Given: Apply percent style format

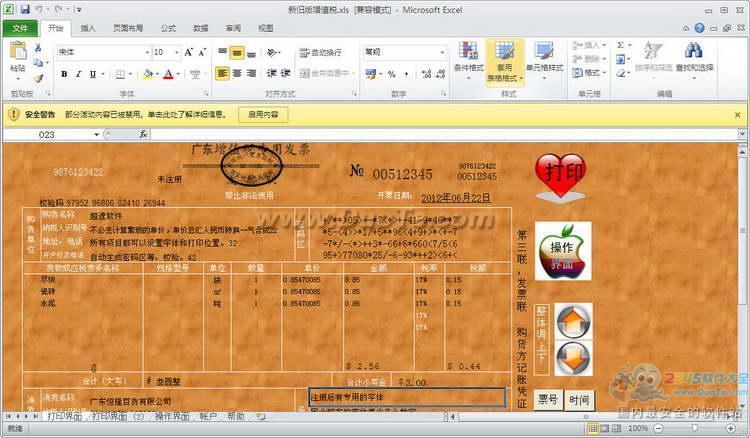Looking at the screenshot, I should coord(392,74).
